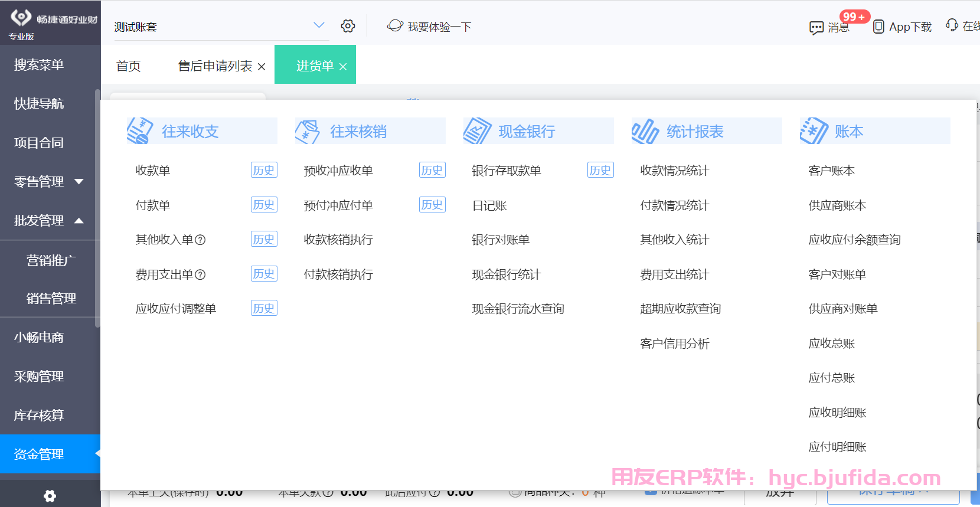Open 客户信用分析 report
The height and width of the screenshot is (507, 980).
[675, 344]
